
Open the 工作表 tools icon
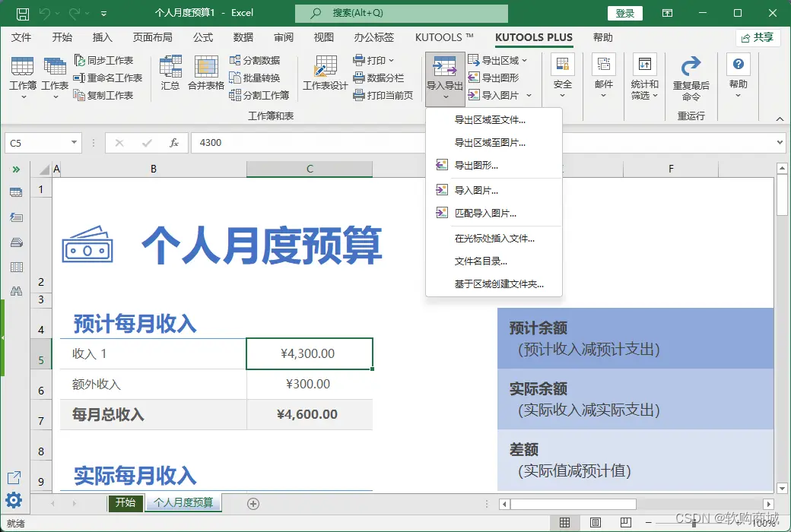click(x=55, y=77)
